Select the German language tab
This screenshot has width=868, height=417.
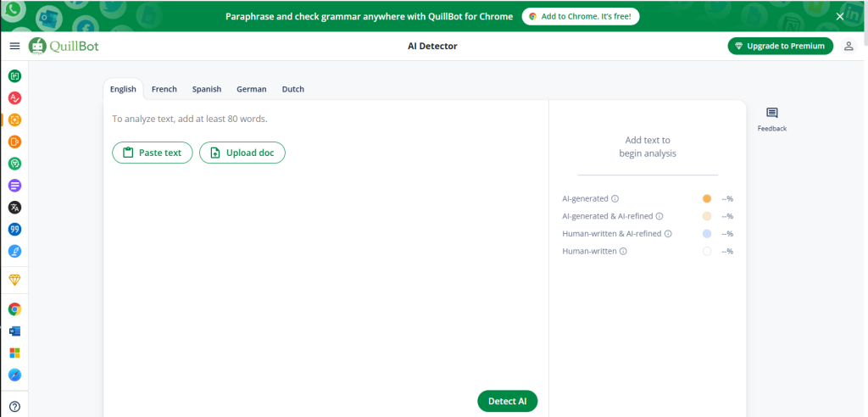[x=251, y=89]
